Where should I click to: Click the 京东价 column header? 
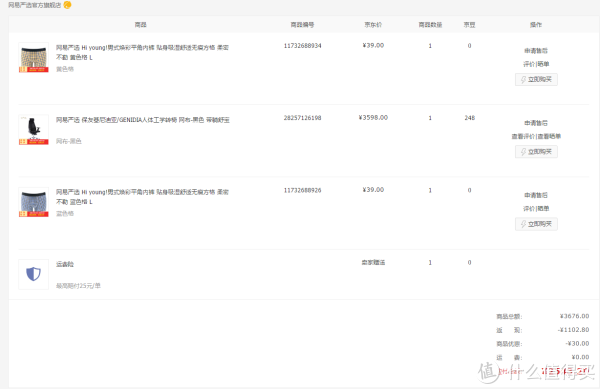373,24
